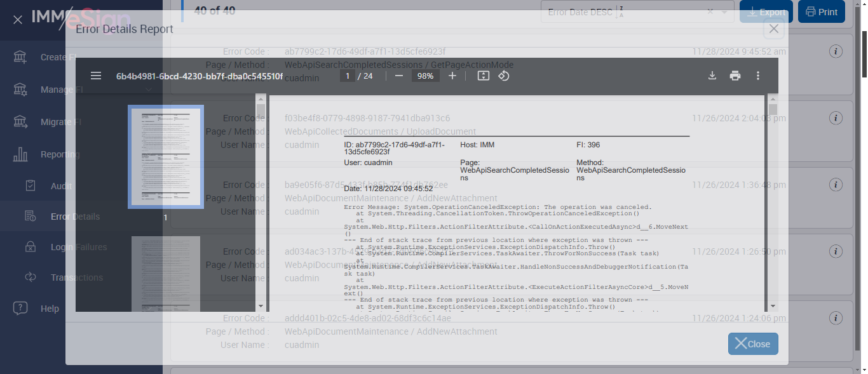Select second page thumbnail in PDF sidebar
This screenshot has height=374, width=868.
(x=166, y=274)
